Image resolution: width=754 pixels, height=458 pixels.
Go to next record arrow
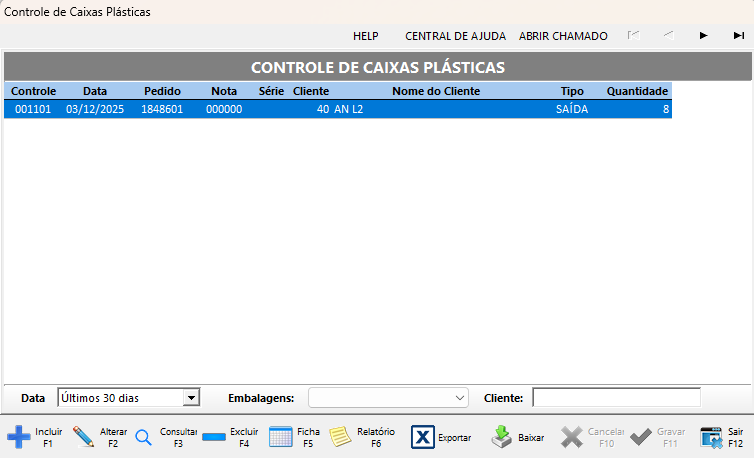click(x=704, y=35)
